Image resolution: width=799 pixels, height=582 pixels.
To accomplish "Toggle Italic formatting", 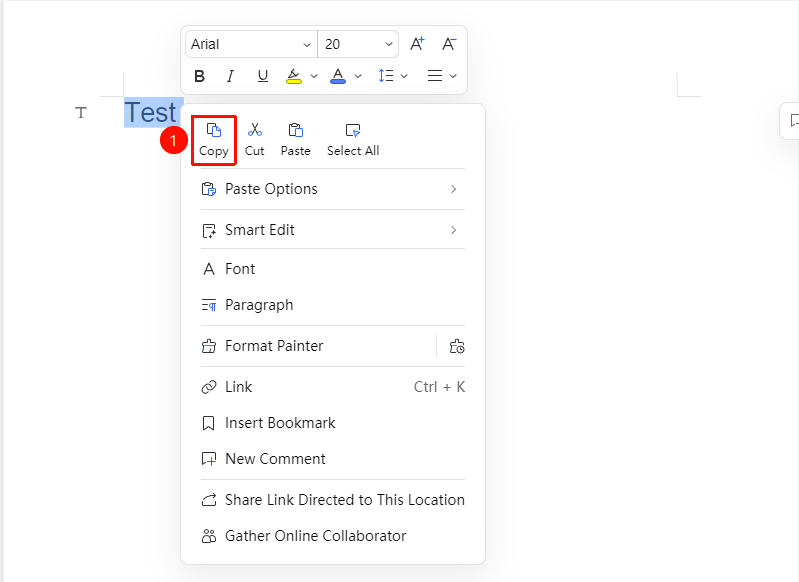I will tap(230, 76).
